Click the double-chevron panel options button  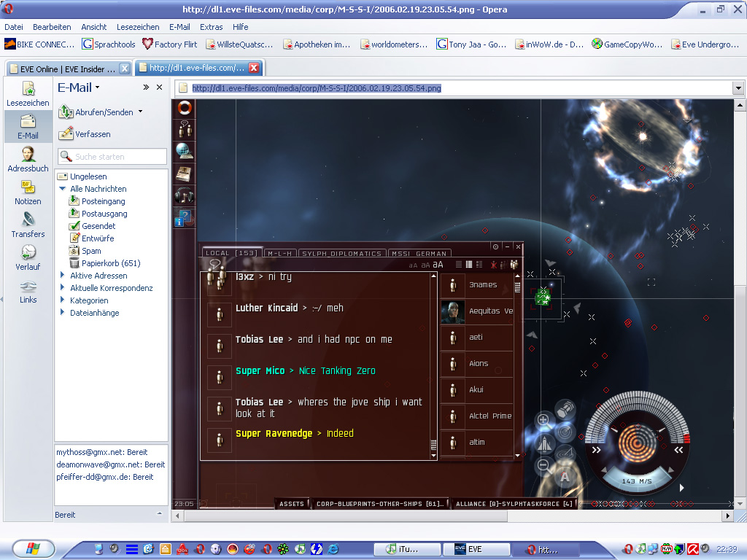pos(146,87)
